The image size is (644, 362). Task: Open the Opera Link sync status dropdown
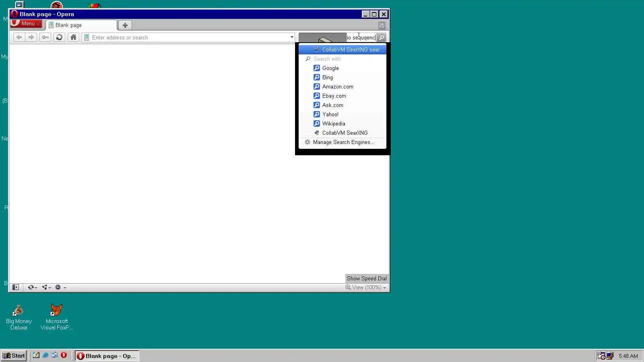click(32, 287)
